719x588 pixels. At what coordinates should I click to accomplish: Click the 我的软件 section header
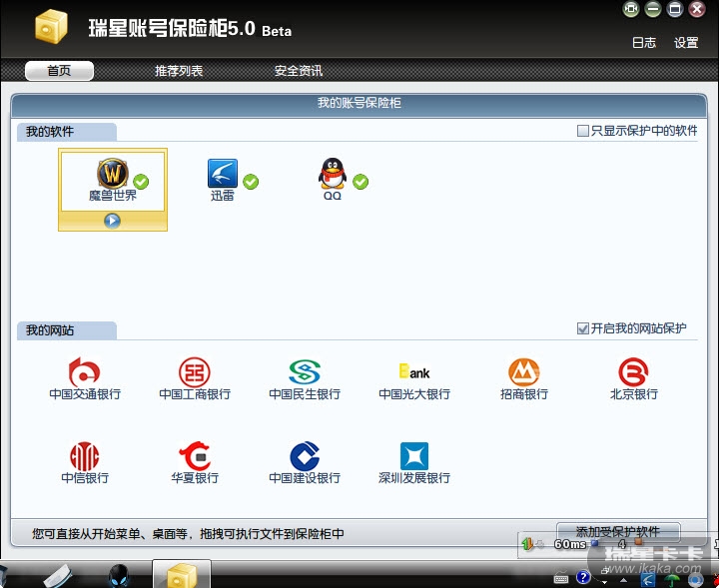click(x=67, y=132)
